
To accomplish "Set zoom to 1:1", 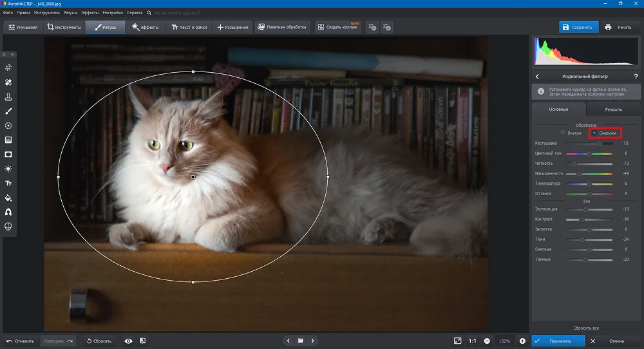I will click(x=472, y=341).
